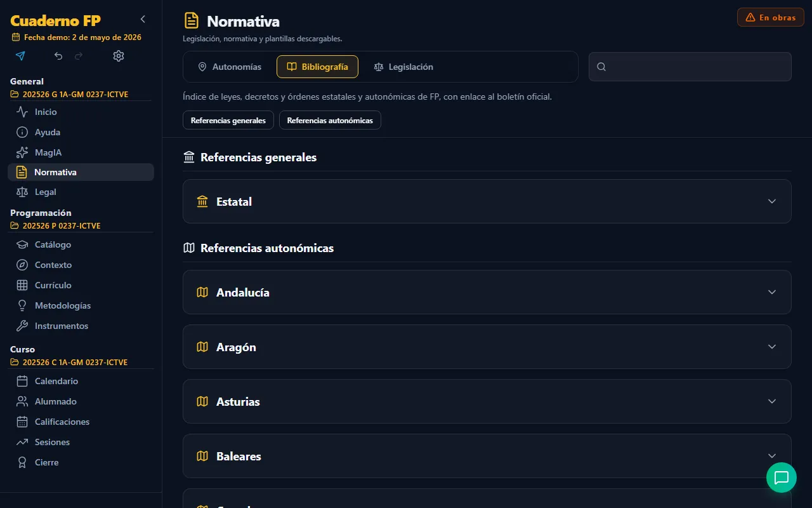Expand the Andalucía references

pos(487,292)
